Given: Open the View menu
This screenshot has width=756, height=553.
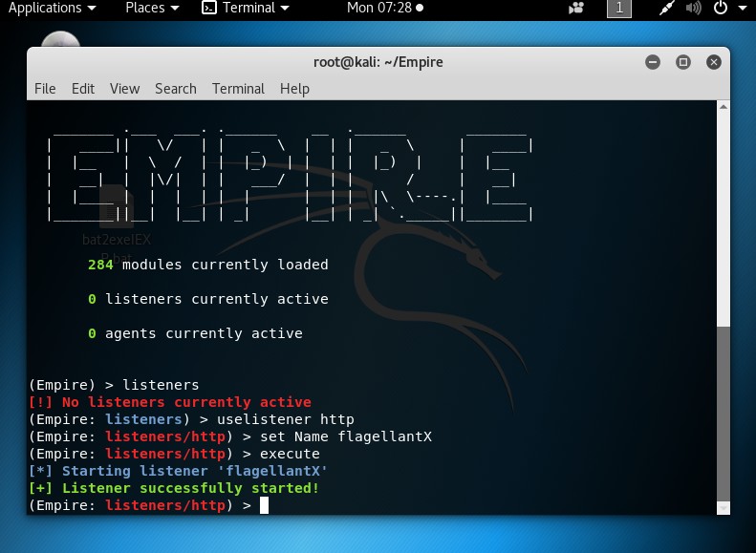Looking at the screenshot, I should [x=124, y=89].
